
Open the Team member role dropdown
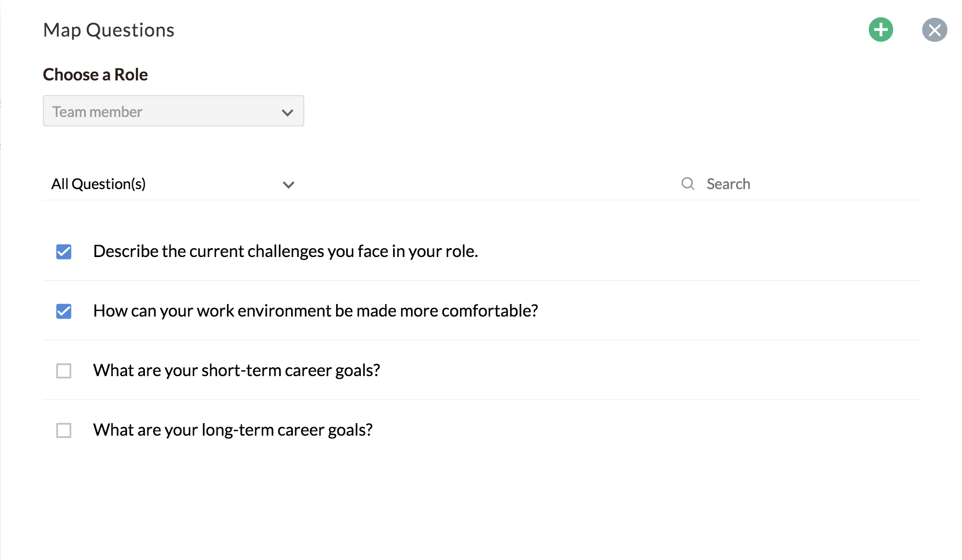(174, 111)
